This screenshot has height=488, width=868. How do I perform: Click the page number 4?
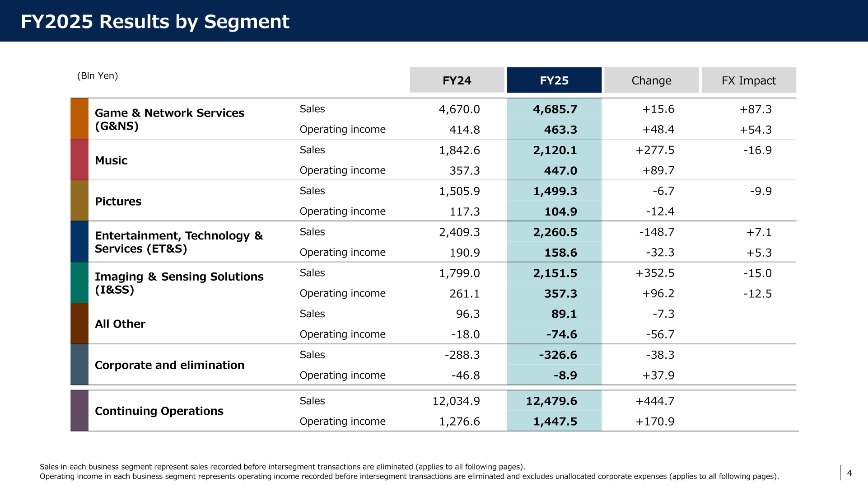(x=849, y=473)
